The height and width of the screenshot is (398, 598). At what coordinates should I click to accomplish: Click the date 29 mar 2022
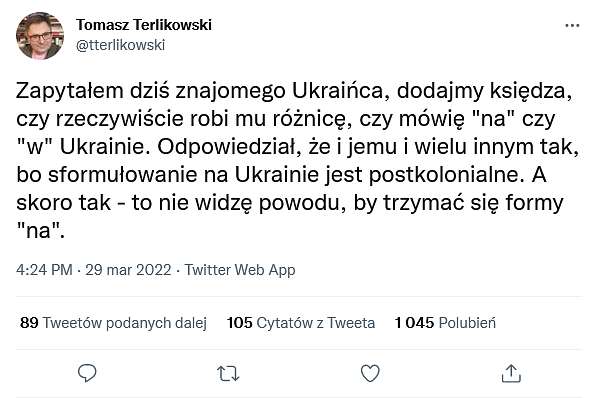[128, 270]
